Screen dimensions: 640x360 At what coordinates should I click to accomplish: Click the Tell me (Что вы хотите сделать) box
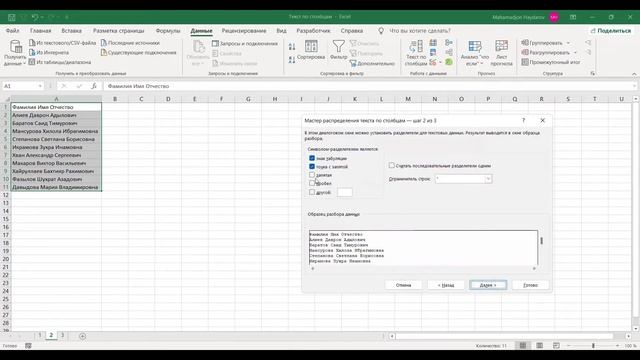[x=420, y=31]
